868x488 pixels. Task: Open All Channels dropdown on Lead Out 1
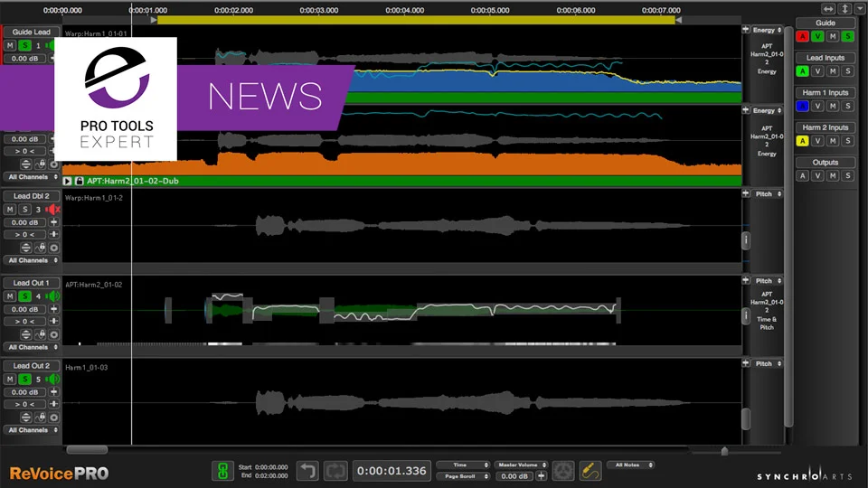tap(31, 347)
